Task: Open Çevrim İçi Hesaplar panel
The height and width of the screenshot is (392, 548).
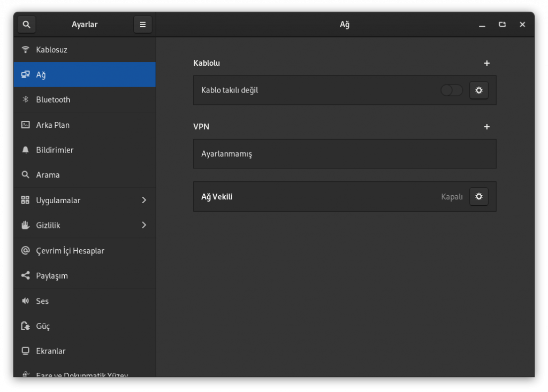Action: pos(70,251)
